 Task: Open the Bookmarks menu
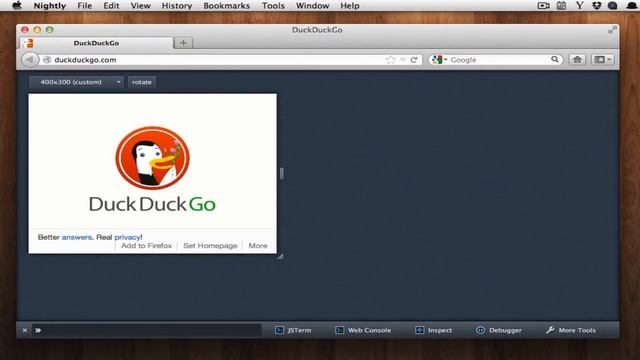[x=227, y=6]
